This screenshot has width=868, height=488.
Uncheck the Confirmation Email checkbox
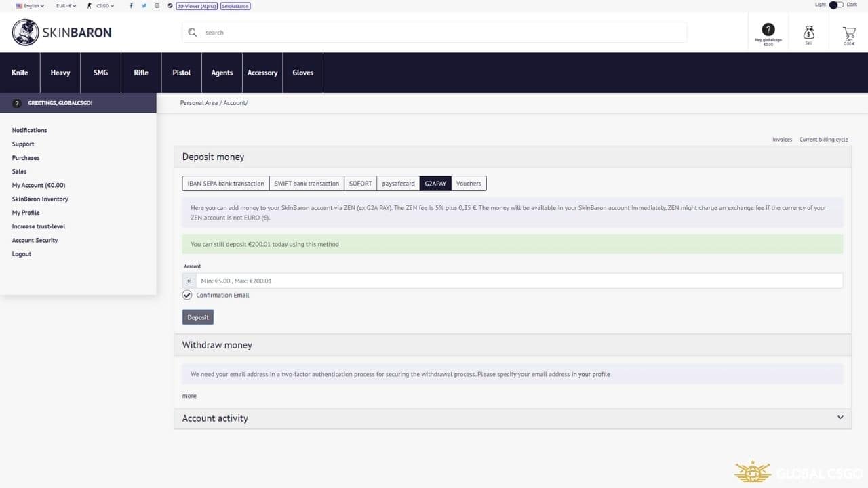click(x=187, y=295)
